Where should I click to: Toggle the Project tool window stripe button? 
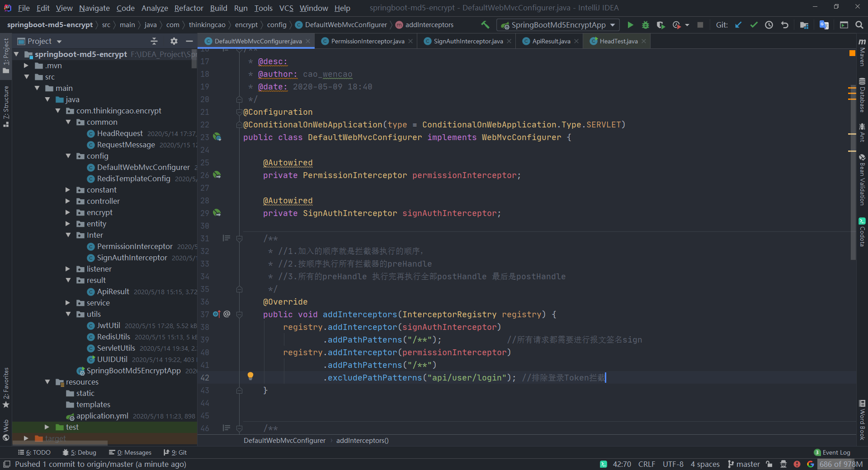point(6,56)
